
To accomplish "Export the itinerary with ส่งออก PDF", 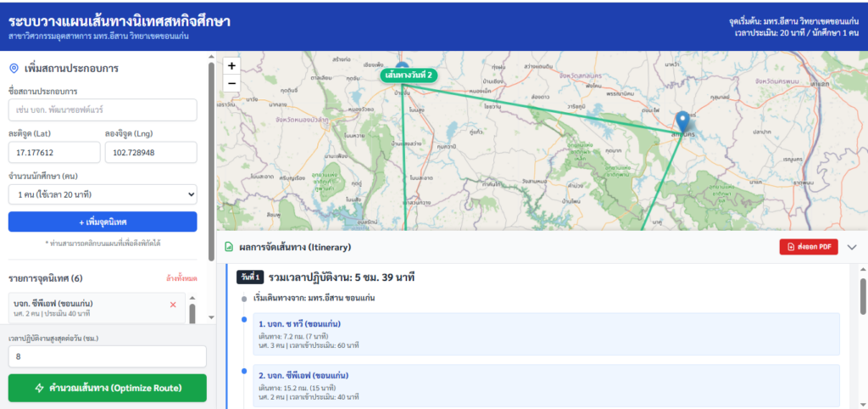I will [808, 247].
